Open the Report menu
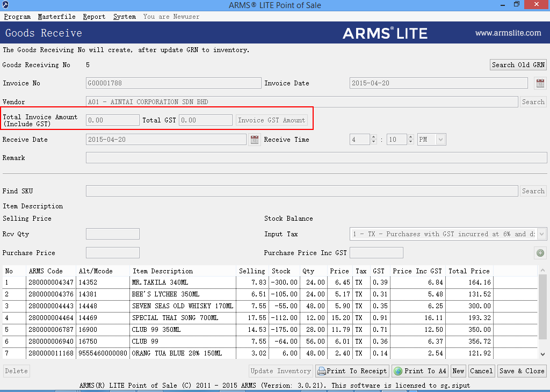The image size is (550, 392). click(x=94, y=17)
